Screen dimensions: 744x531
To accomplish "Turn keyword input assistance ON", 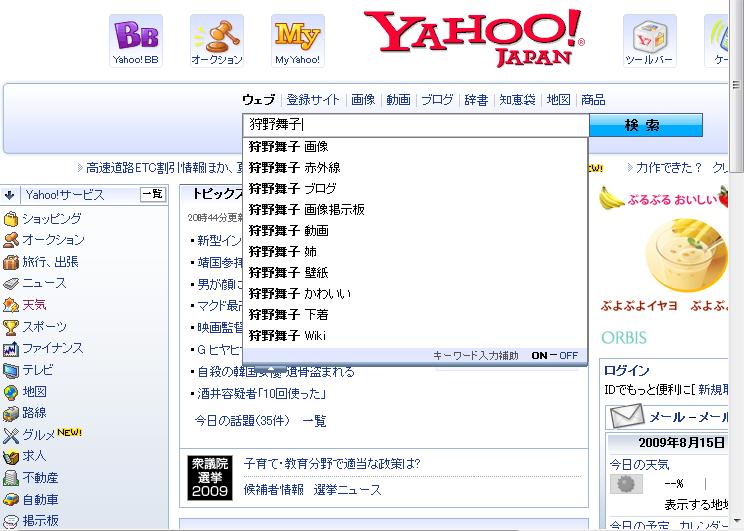I will [539, 355].
